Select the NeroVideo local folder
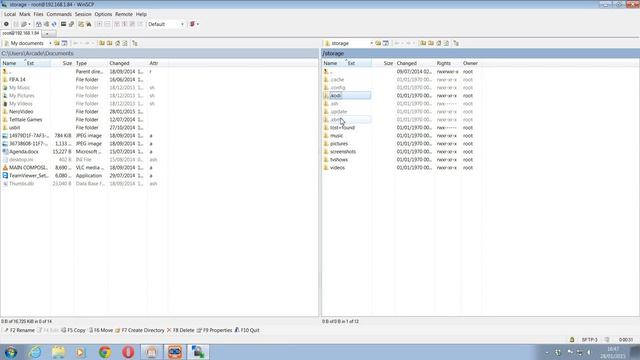This screenshot has height=360, width=640. pos(21,111)
